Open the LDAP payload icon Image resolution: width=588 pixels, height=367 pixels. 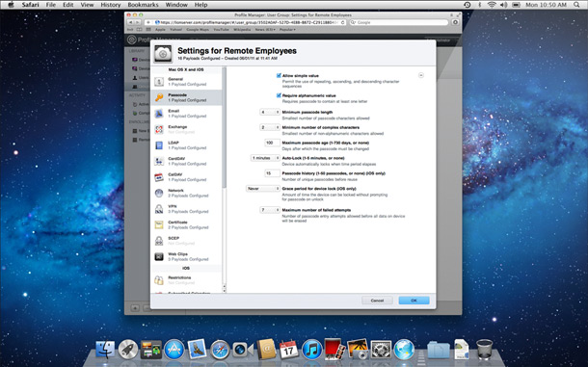[159, 145]
